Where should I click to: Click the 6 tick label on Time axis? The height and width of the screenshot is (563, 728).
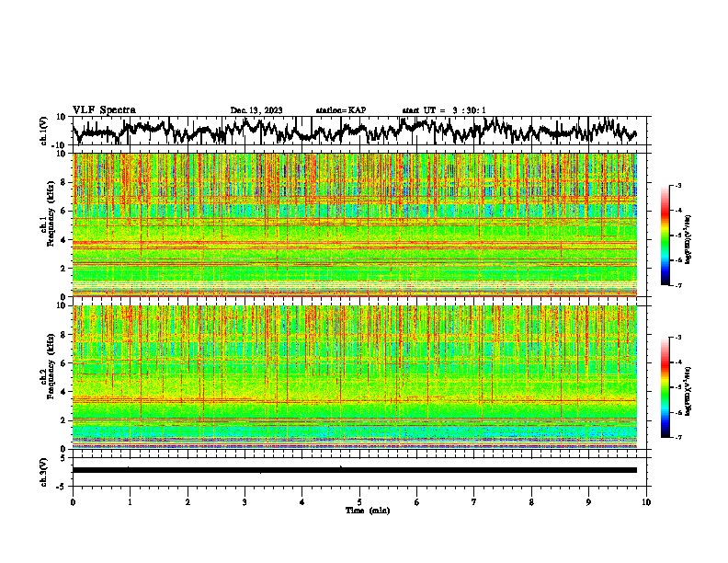pyautogui.click(x=417, y=502)
